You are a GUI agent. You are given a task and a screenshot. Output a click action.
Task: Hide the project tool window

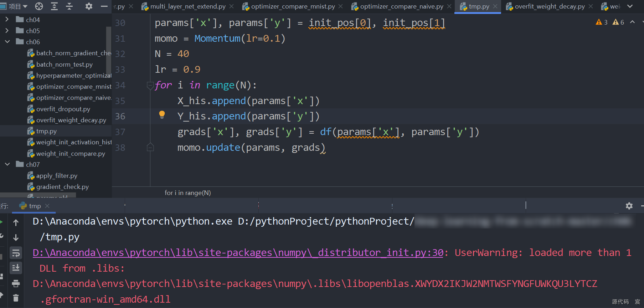pyautogui.click(x=104, y=6)
